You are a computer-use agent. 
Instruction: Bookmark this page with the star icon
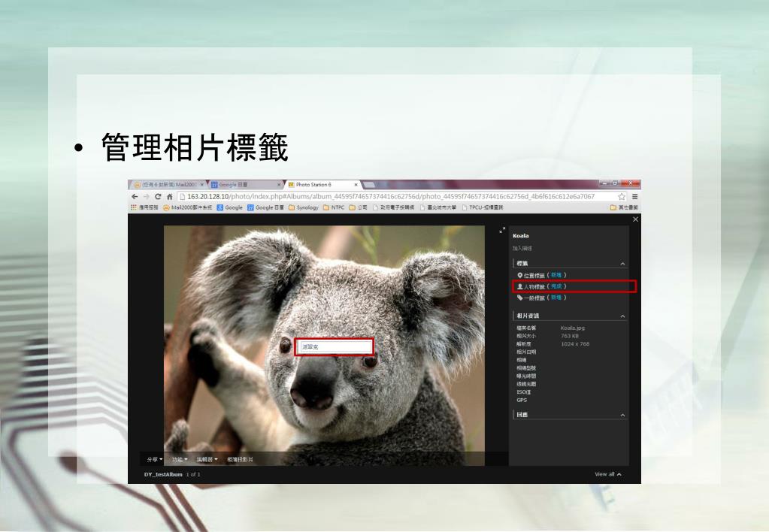pos(622,197)
